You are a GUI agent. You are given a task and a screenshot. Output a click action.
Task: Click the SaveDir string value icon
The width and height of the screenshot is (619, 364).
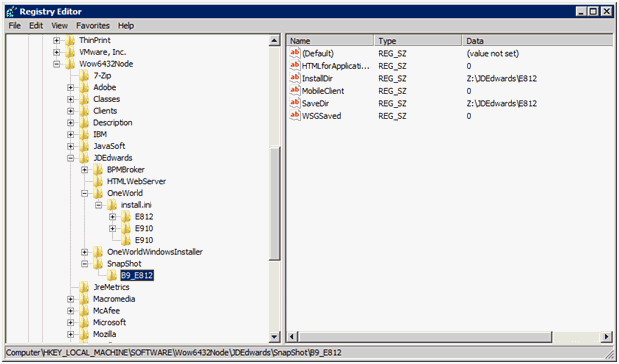tap(295, 103)
